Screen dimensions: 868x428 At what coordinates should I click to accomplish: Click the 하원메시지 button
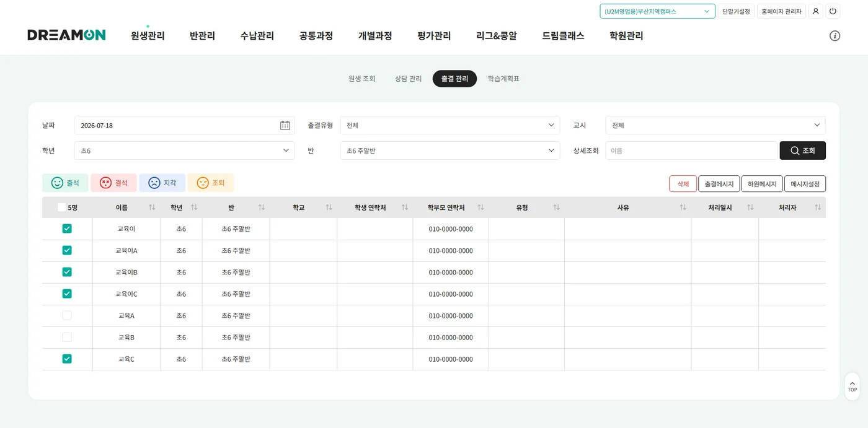click(762, 184)
